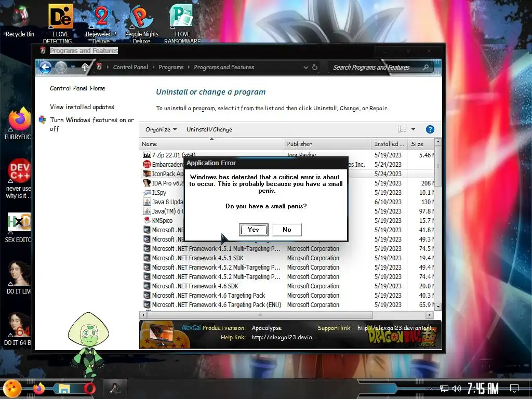This screenshot has width=532, height=399.
Task: Open the view options dropdown arrow
Action: click(413, 129)
